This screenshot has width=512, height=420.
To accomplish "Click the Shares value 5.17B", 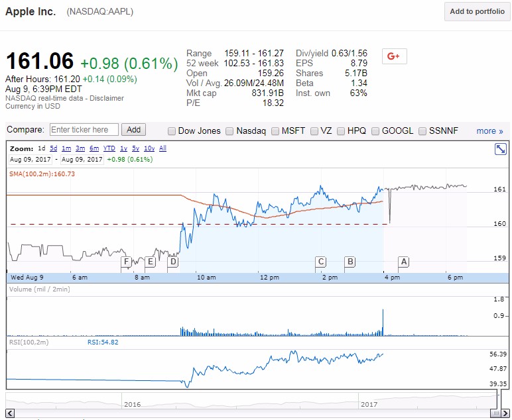I will pos(356,73).
